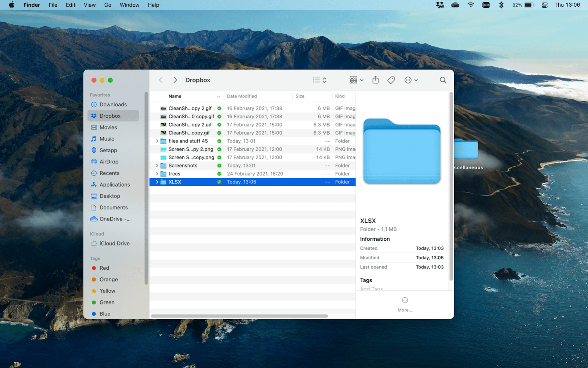Open Downloads in the sidebar
The image size is (588, 368).
pos(113,105)
